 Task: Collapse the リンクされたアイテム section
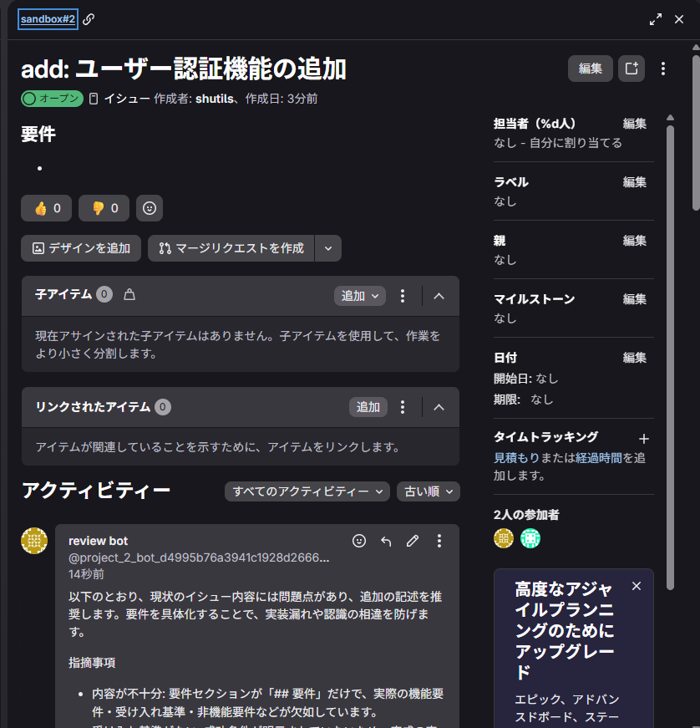pyautogui.click(x=439, y=407)
